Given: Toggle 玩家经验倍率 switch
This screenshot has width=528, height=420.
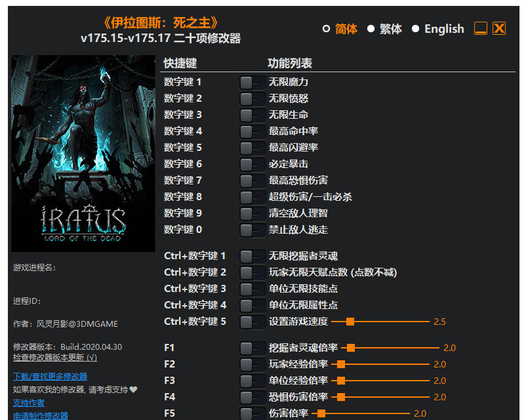Looking at the screenshot, I should pos(253,365).
